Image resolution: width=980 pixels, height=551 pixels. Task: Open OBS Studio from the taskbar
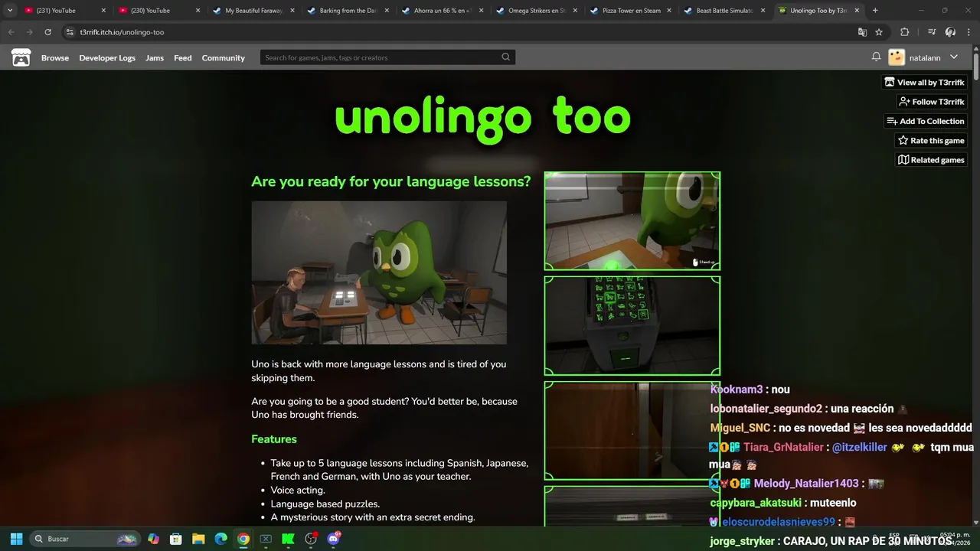(311, 539)
